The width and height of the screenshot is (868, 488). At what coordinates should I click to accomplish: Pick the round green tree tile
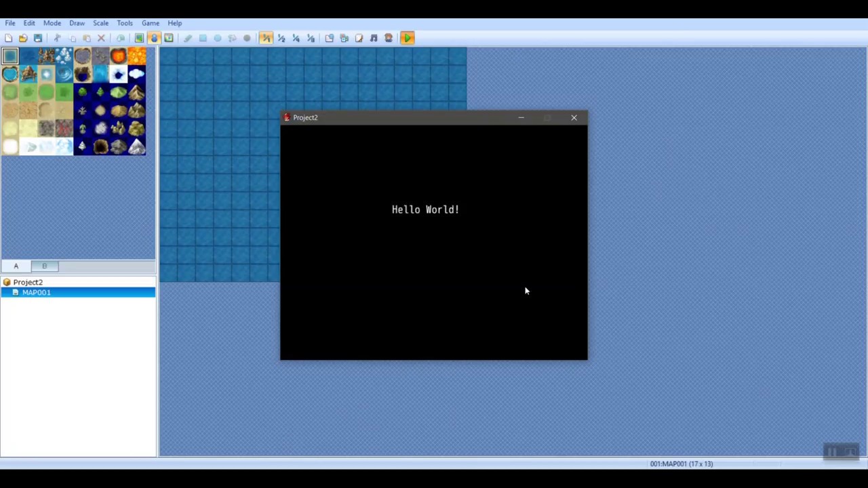pos(82,92)
